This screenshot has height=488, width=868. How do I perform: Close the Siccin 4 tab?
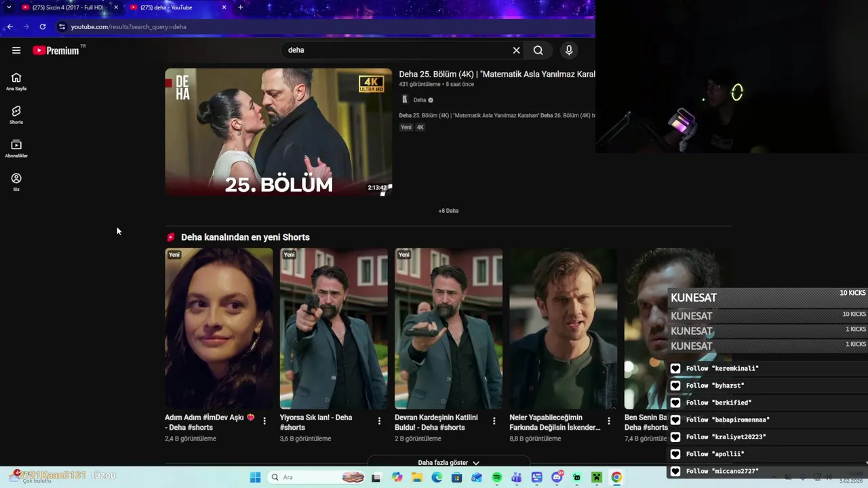116,7
